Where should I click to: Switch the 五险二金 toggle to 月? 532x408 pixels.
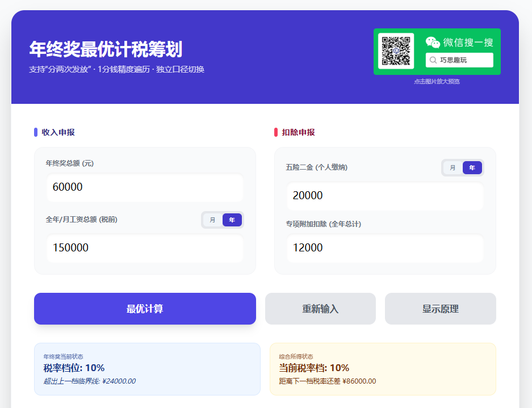(453, 168)
